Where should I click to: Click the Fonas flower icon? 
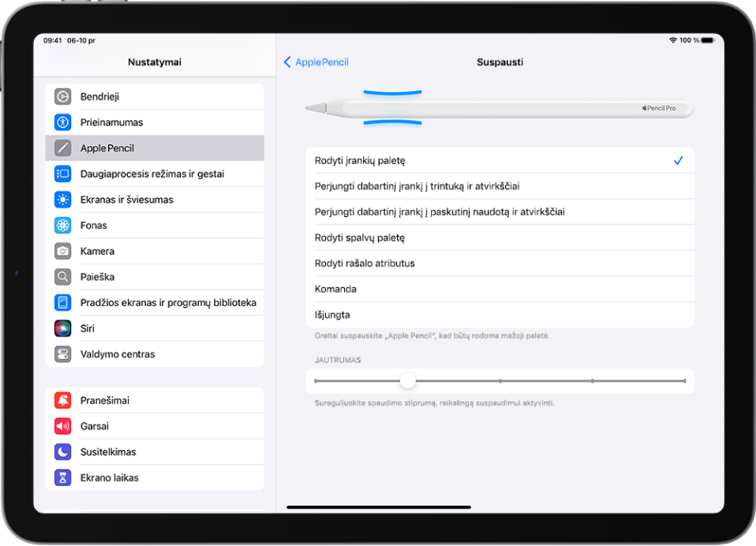pos(62,226)
